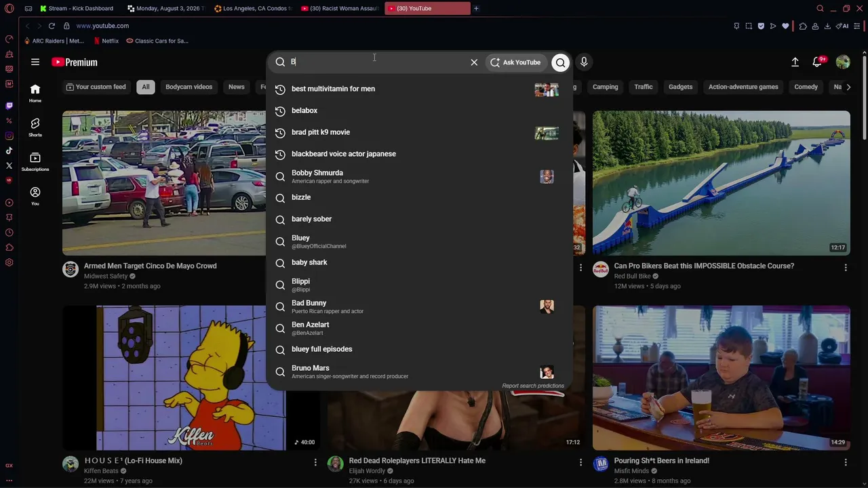Choose suggestion 'bluey full episodes'
Screen dimensions: 868x488
(x=419, y=349)
